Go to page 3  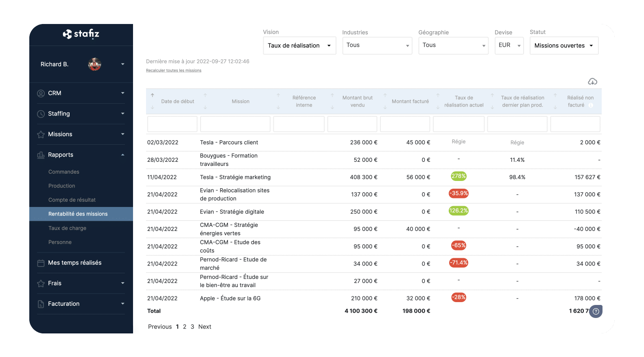pyautogui.click(x=192, y=327)
